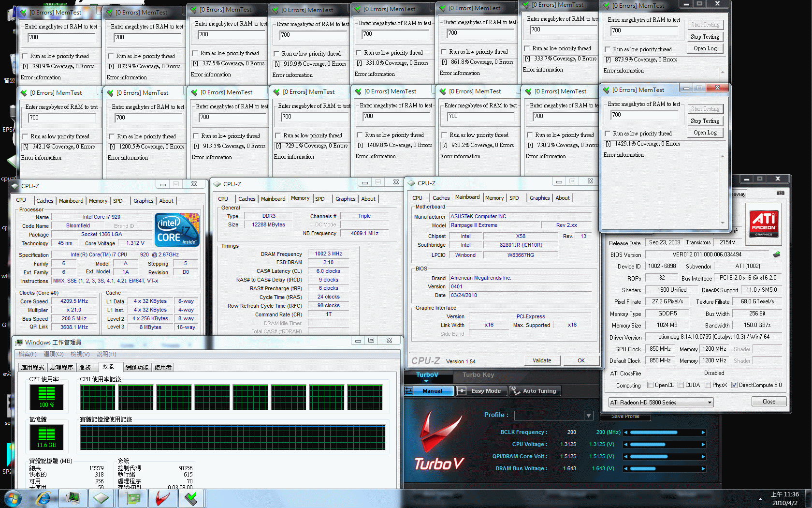Viewport: 812px width, 508px height.
Task: Click Open Log in MemTest at 1429.1% coverage
Action: pos(705,133)
